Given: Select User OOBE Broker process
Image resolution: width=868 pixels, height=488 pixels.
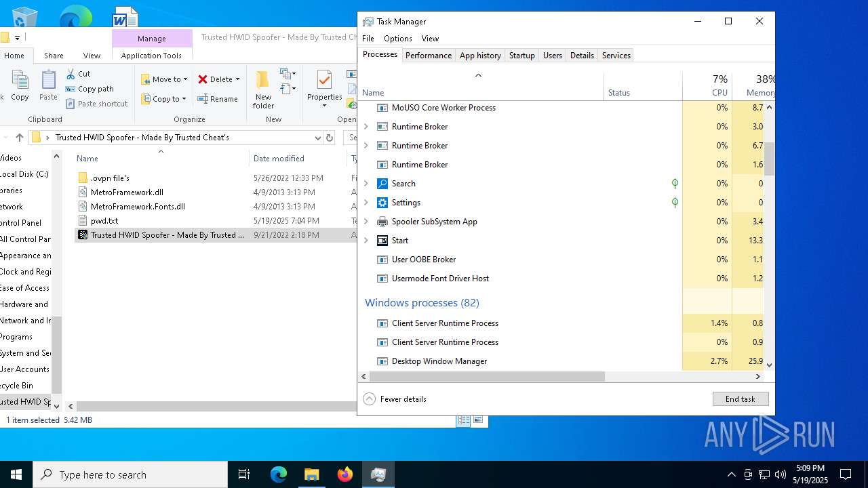Looking at the screenshot, I should point(424,260).
